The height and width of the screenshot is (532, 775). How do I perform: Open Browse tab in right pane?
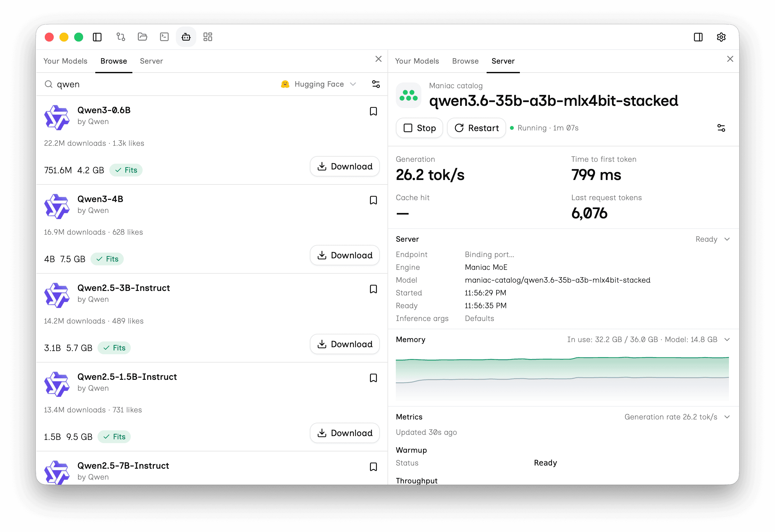pos(465,61)
